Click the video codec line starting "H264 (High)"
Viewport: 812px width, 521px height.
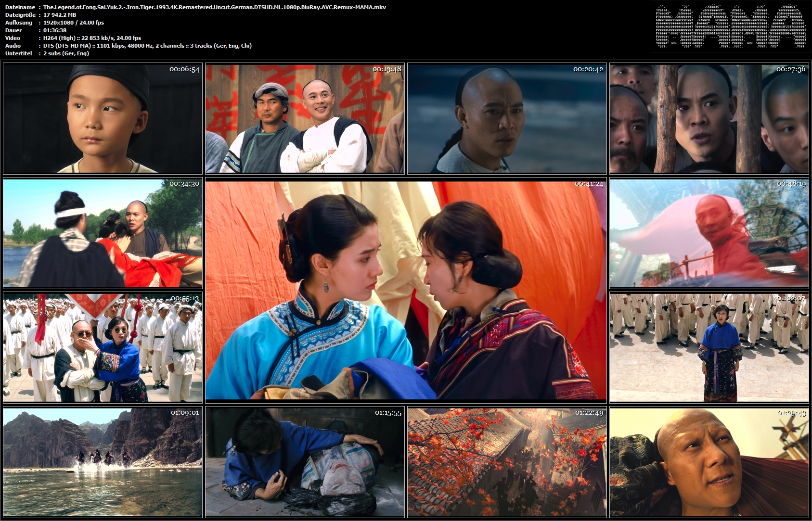(x=92, y=38)
